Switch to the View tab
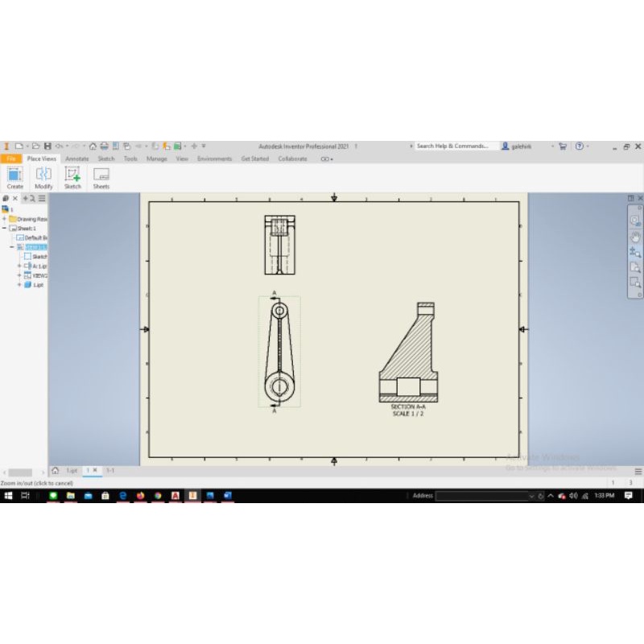 coord(182,159)
